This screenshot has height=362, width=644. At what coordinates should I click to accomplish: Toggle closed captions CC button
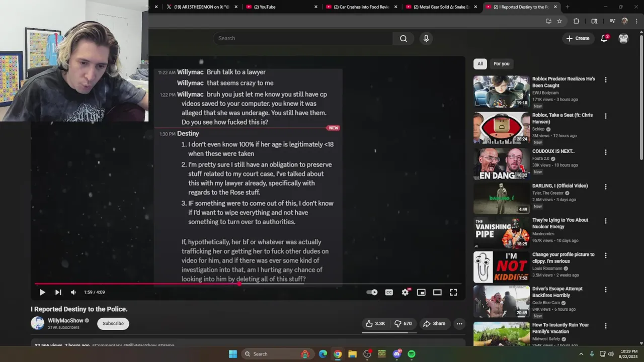[x=389, y=292]
